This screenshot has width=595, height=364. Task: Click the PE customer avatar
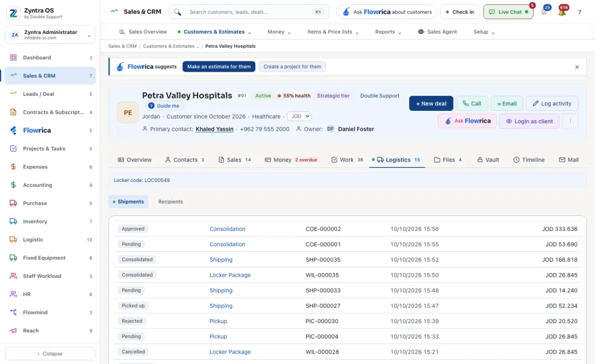(x=128, y=113)
